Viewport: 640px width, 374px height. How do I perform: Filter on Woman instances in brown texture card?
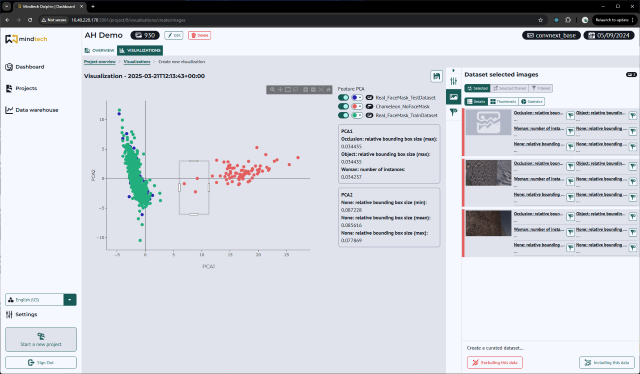coord(570,233)
